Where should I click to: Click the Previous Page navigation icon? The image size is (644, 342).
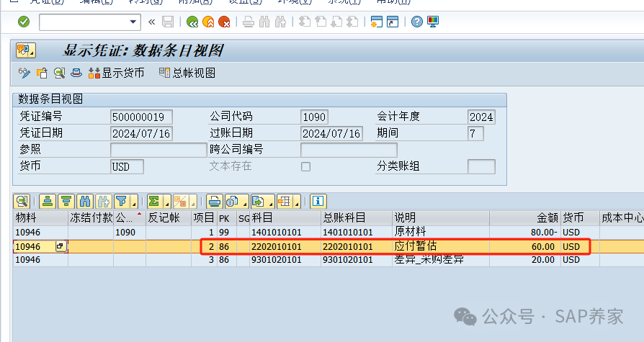(x=321, y=22)
